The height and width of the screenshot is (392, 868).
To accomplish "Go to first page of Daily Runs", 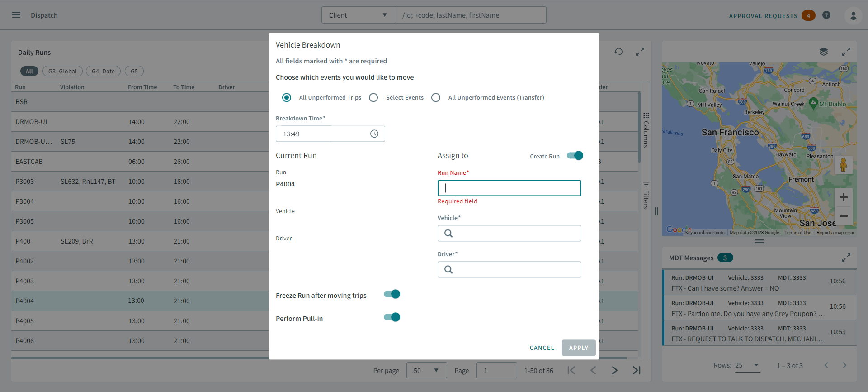I will click(x=571, y=370).
